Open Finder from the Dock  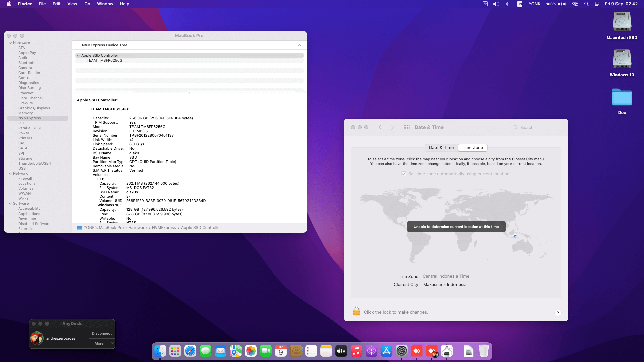(x=160, y=351)
